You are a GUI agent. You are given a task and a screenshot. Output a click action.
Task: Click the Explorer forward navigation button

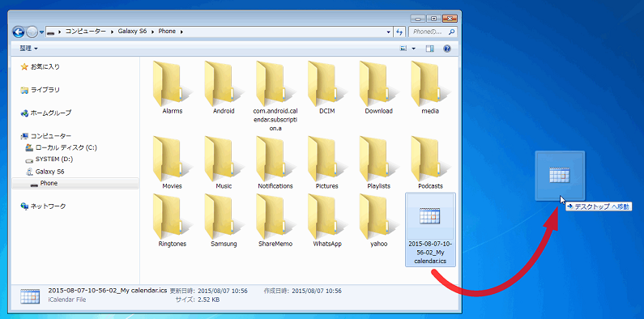coord(32,32)
